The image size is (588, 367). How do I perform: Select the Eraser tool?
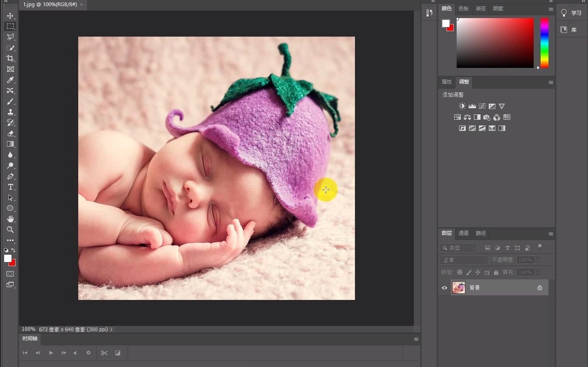click(10, 133)
